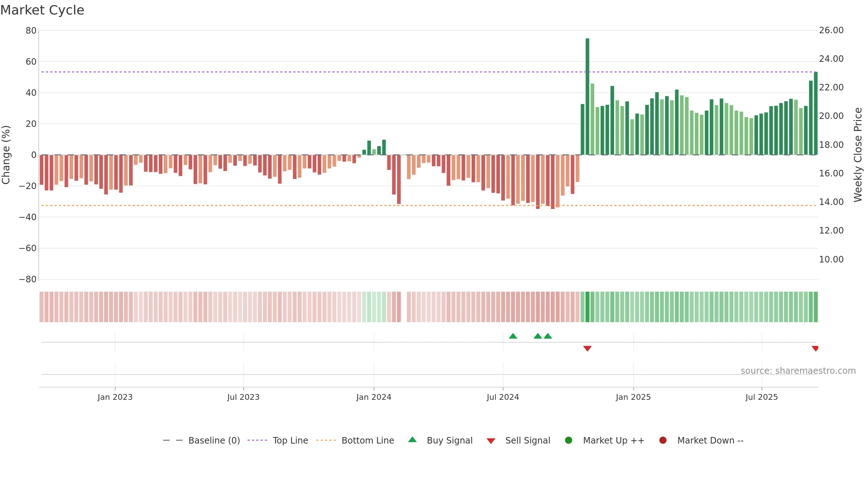This screenshot has width=868, height=488.
Task: Click the 20.00 price tick label
Action: pyautogui.click(x=831, y=116)
